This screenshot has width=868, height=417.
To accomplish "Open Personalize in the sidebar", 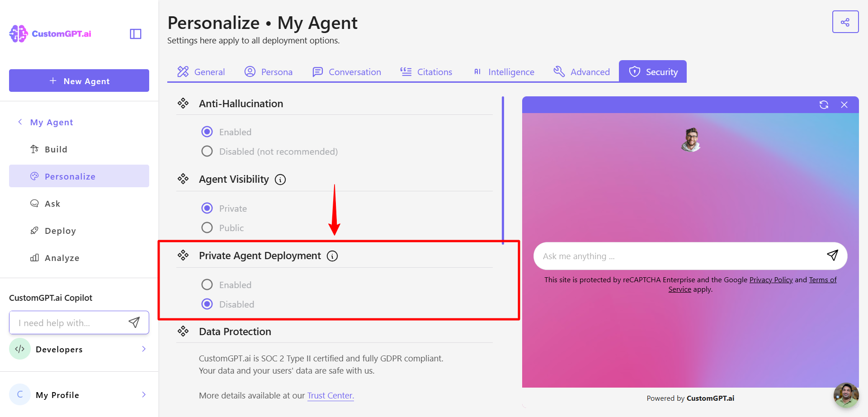I will (79, 176).
